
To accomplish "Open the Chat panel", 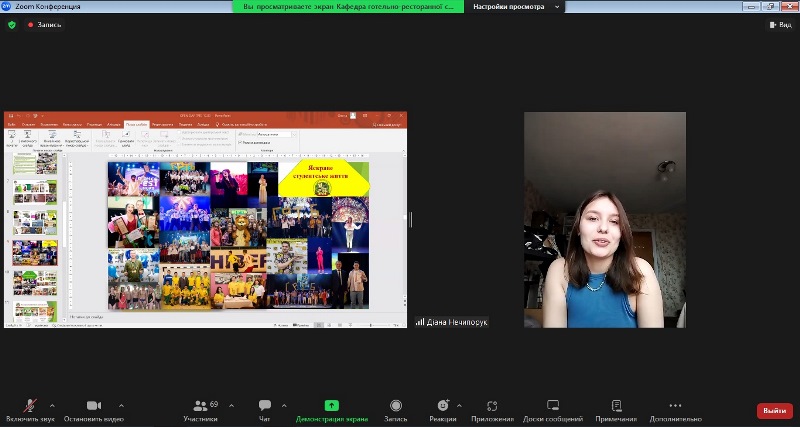I will point(265,405).
